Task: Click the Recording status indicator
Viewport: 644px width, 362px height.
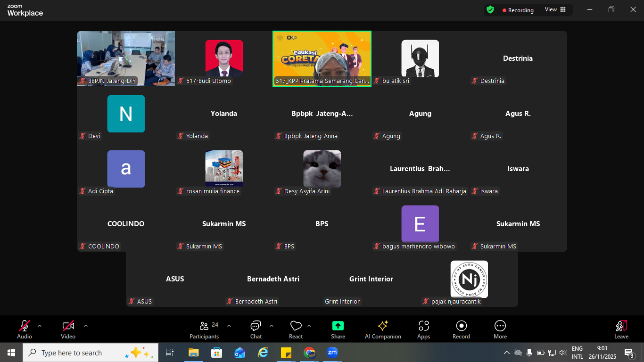Action: pyautogui.click(x=518, y=10)
